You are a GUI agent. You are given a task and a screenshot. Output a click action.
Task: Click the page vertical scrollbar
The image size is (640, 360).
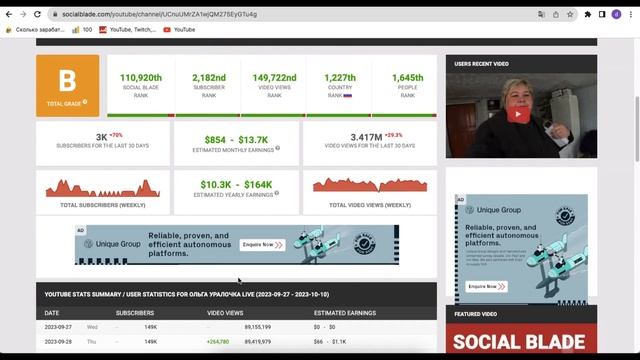(x=637, y=129)
